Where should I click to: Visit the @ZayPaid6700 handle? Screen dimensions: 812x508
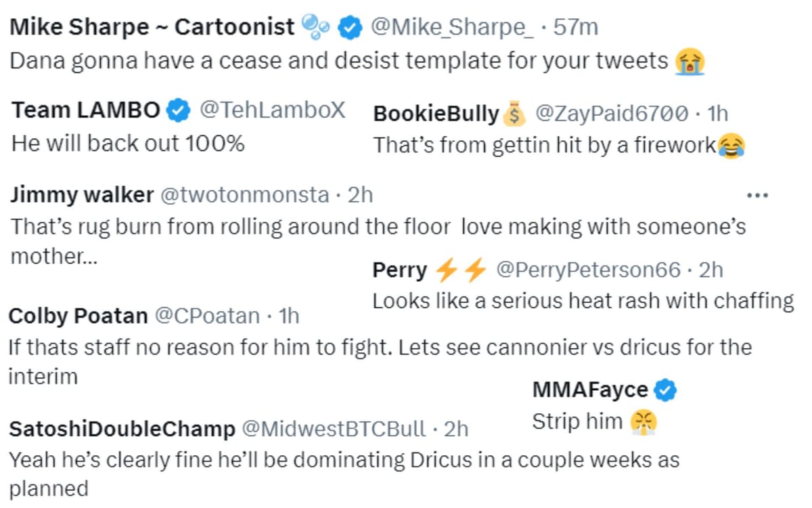coord(612,114)
